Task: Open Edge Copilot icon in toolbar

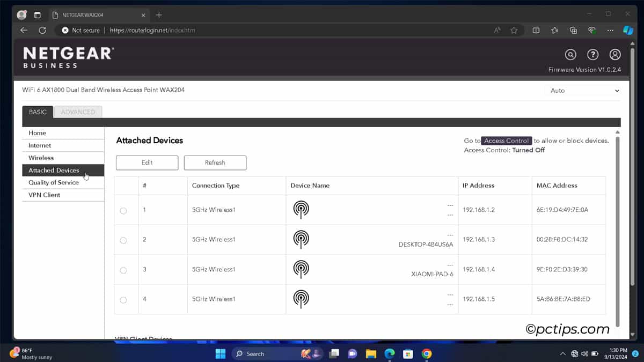Action: click(x=628, y=31)
